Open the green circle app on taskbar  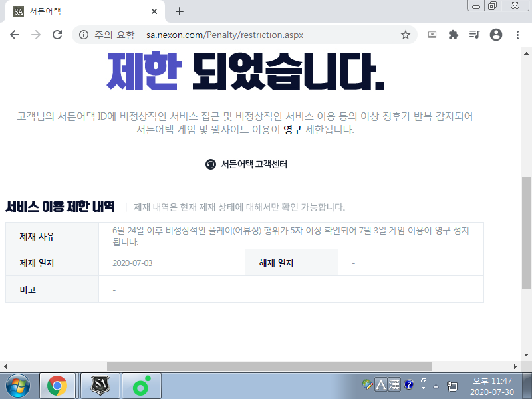pyautogui.click(x=141, y=386)
